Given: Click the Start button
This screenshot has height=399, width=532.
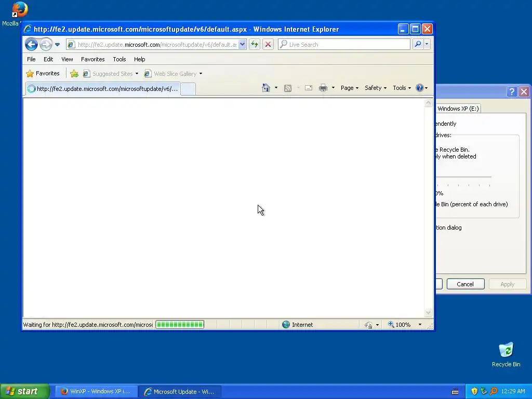Looking at the screenshot, I should [x=25, y=391].
